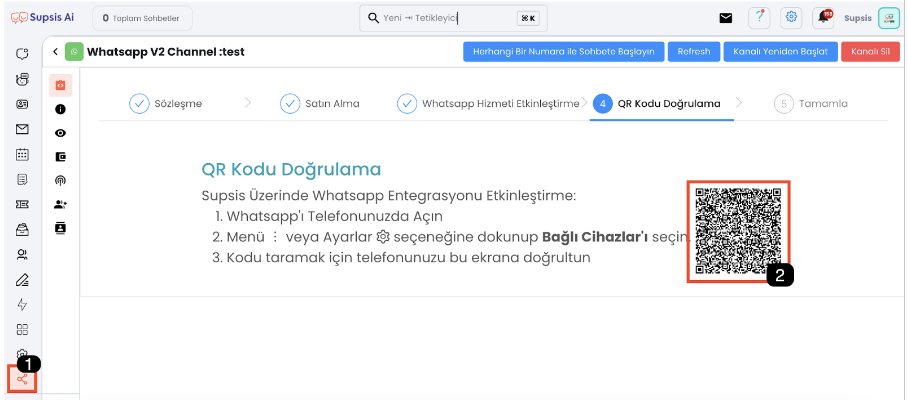
Task: Click the Supsis Ai logo
Action: (x=43, y=18)
